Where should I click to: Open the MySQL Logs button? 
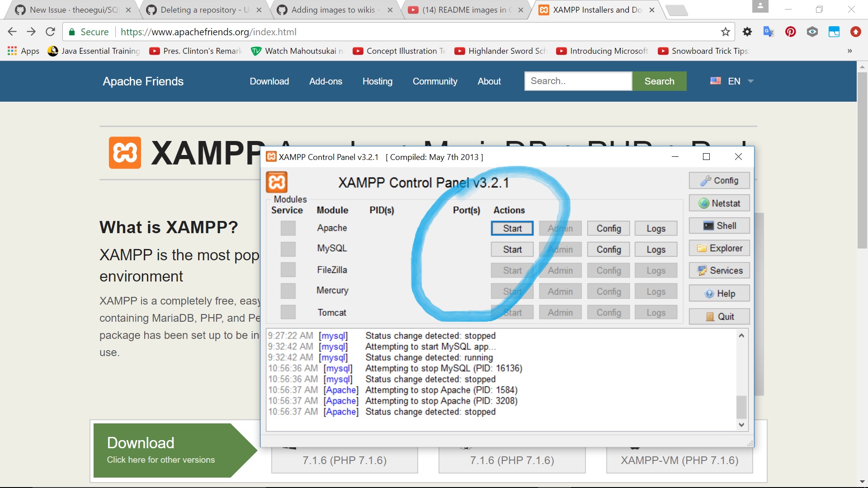[656, 249]
